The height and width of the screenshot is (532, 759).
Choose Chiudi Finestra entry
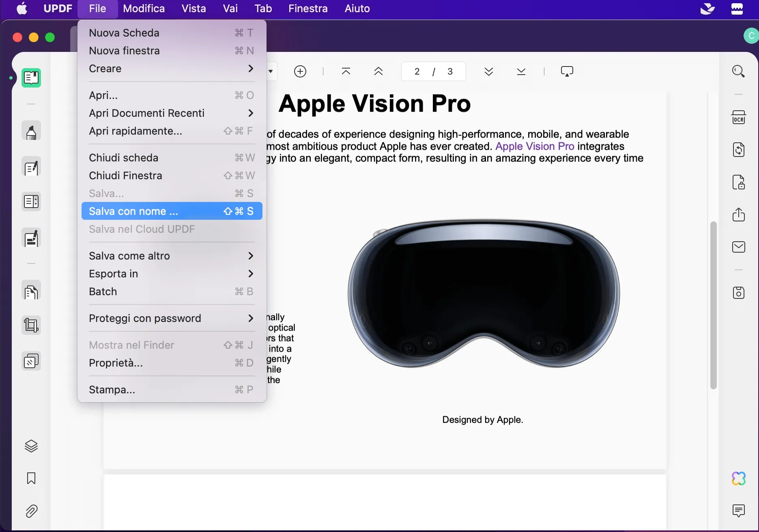(x=172, y=176)
